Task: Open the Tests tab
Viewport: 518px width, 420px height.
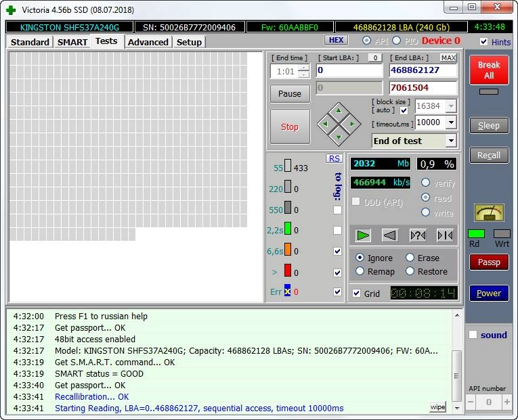Action: (x=106, y=41)
